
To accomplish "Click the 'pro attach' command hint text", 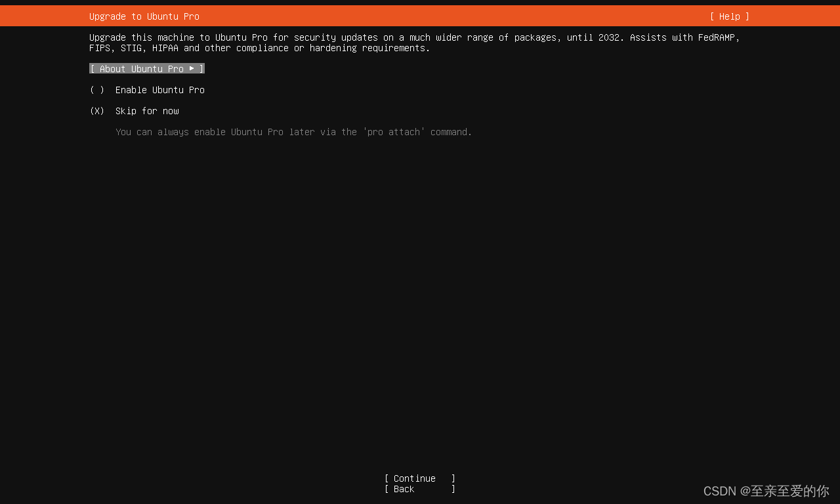I will pos(294,132).
